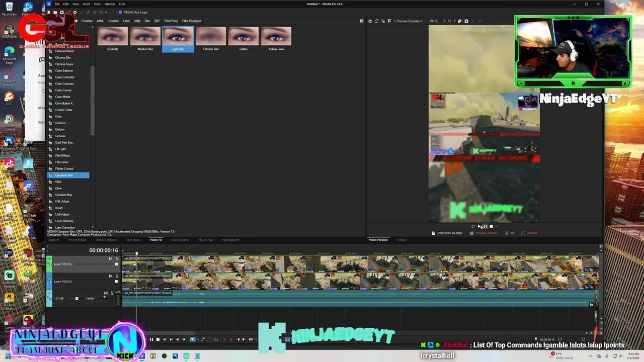Filter effects by Favorites category

pos(87,21)
